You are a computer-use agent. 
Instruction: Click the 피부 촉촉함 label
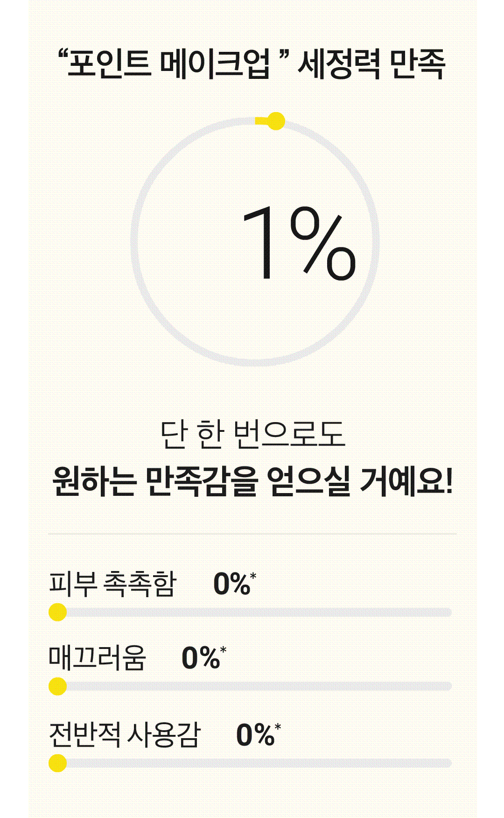pyautogui.click(x=113, y=584)
